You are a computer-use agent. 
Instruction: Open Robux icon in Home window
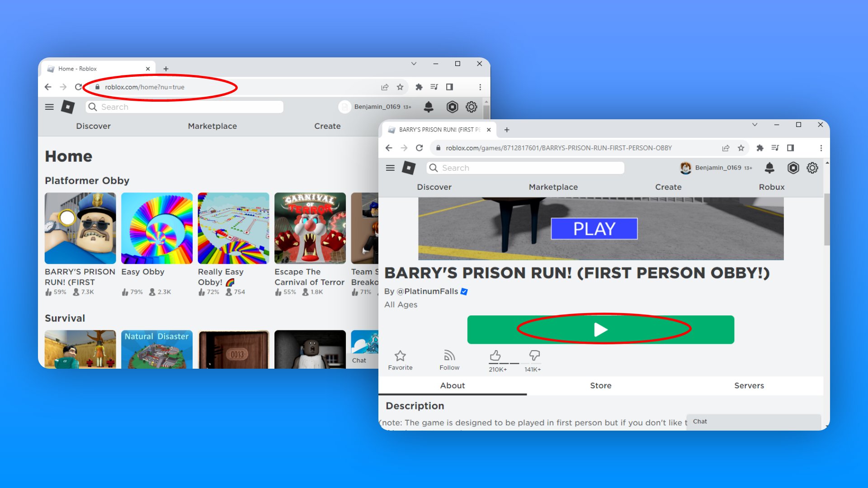452,107
